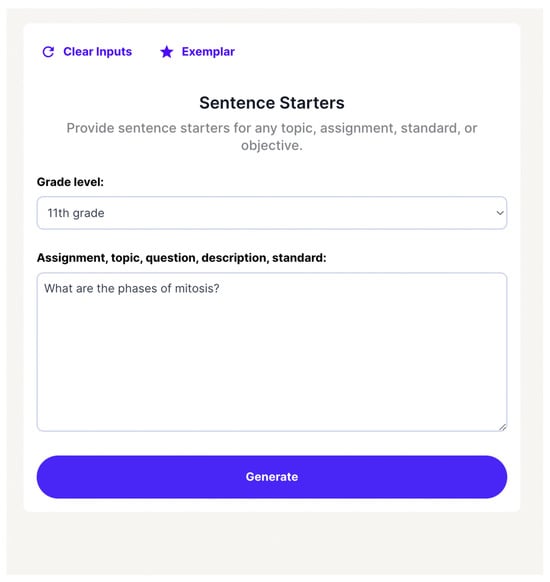The width and height of the screenshot is (550, 582).
Task: Open the Exemplar text link
Action: click(208, 52)
